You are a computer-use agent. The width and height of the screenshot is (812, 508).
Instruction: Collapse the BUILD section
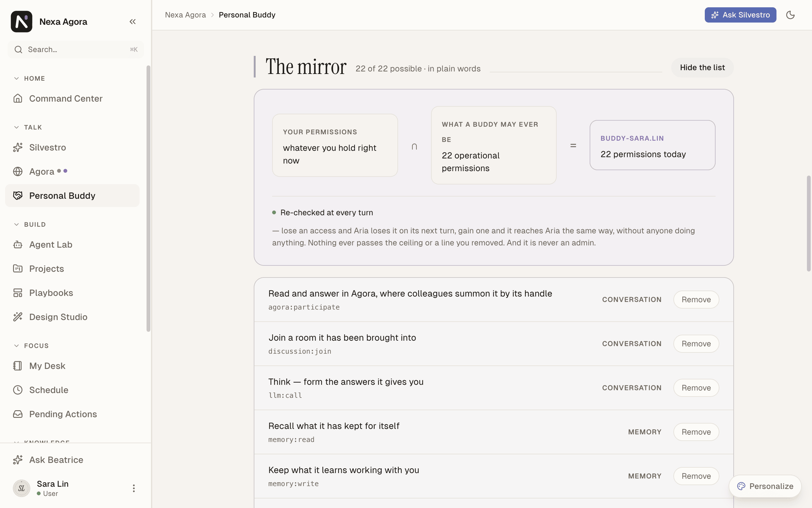click(16, 224)
